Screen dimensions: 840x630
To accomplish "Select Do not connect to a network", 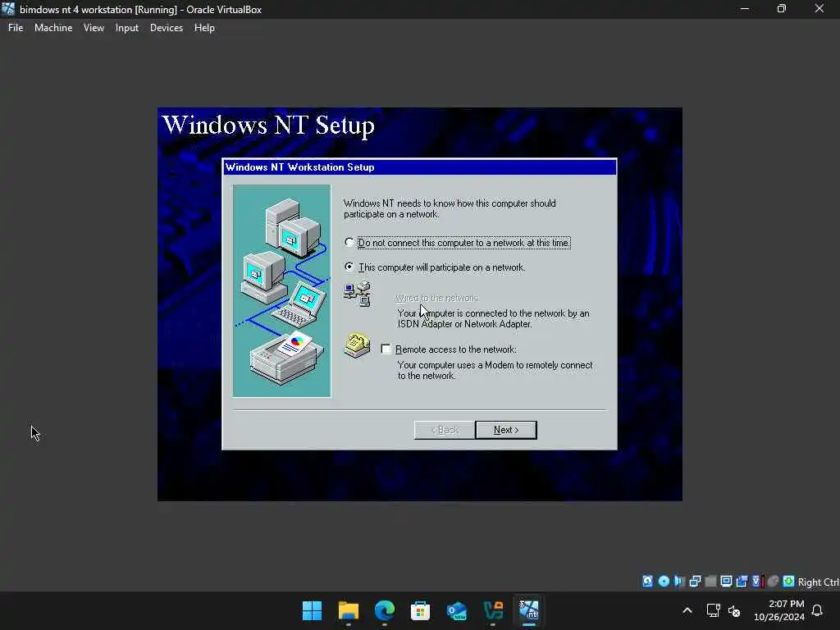I will pyautogui.click(x=458, y=243).
